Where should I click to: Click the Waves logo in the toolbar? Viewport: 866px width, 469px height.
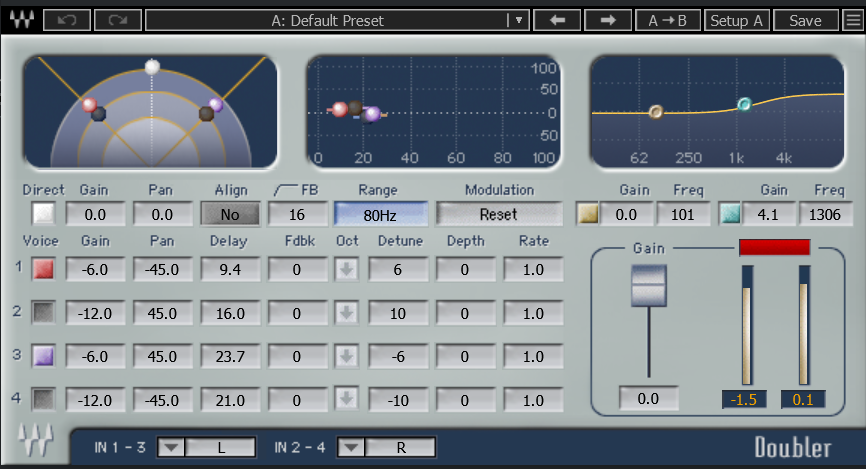point(22,20)
